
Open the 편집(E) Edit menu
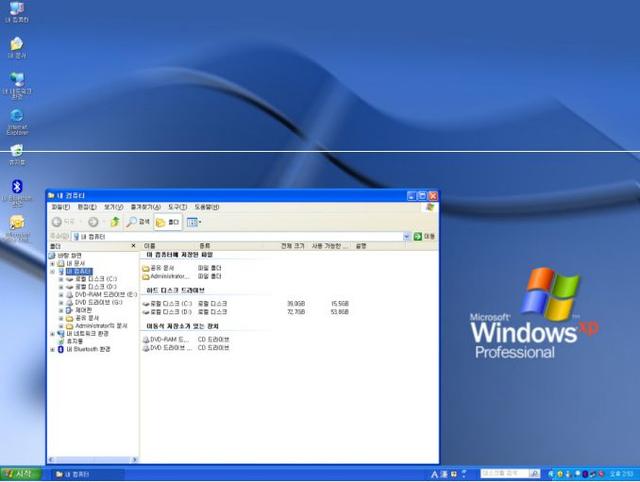(x=87, y=207)
